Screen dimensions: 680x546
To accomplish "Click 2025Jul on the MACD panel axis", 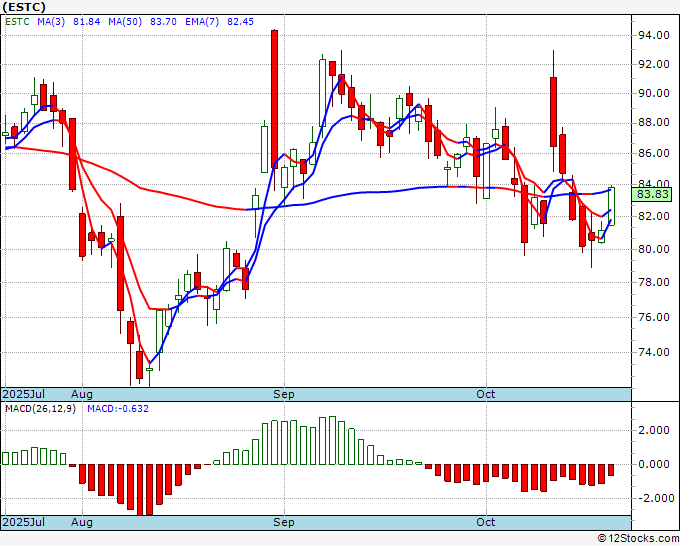I will coord(24,522).
